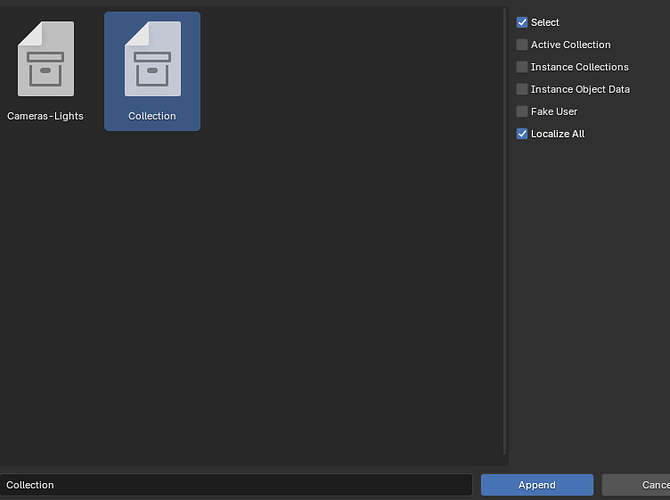Click the file browser vertical scrollbar

tap(505, 231)
